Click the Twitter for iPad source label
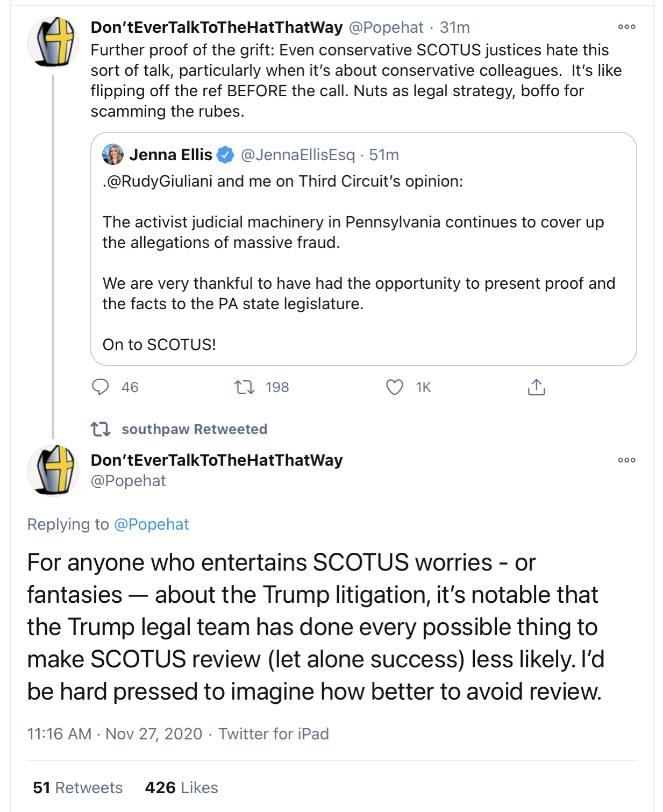Image resolution: width=663 pixels, height=812 pixels. (x=273, y=734)
